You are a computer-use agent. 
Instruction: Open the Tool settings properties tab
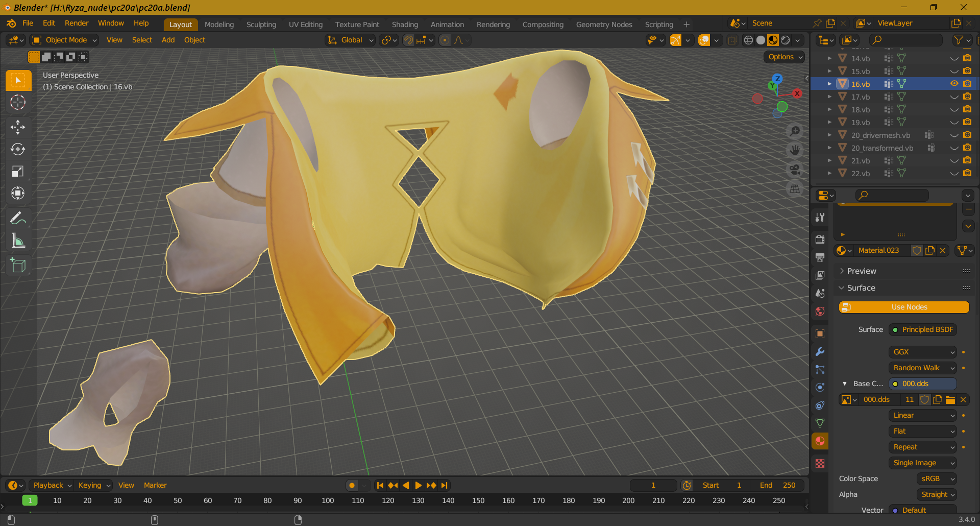(x=820, y=217)
